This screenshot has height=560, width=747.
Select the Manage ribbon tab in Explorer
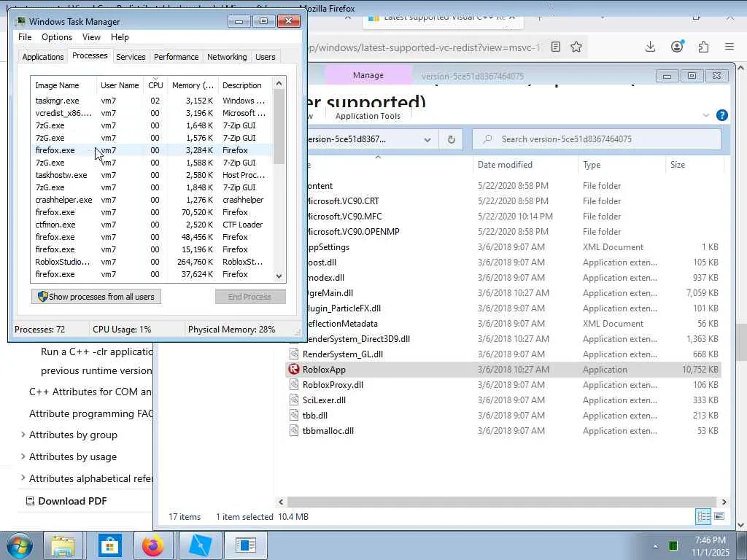pos(368,75)
